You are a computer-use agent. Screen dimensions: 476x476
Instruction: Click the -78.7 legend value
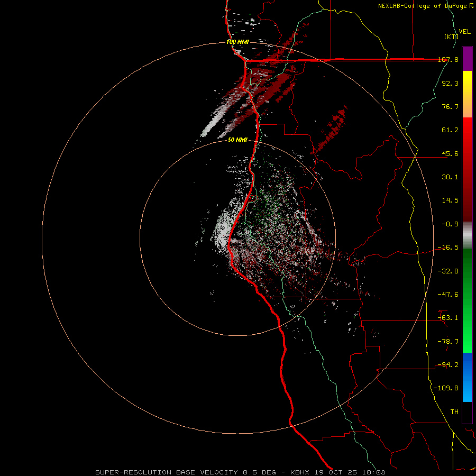coord(448,342)
